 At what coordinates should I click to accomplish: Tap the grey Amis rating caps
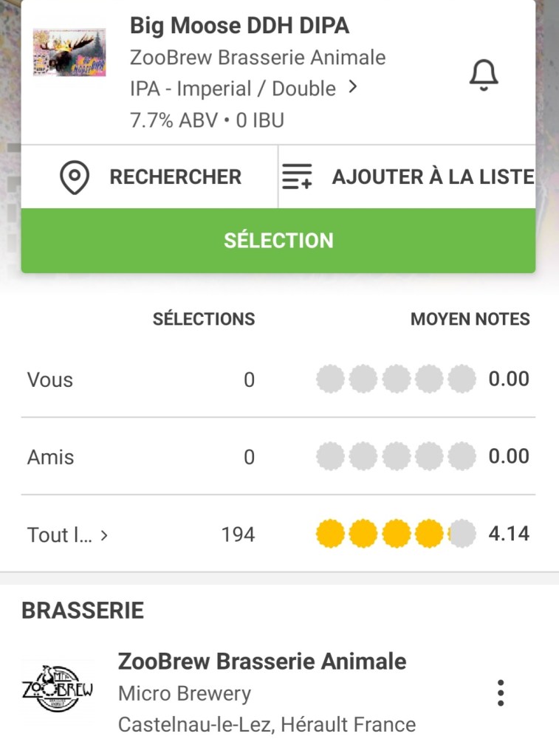coord(396,457)
